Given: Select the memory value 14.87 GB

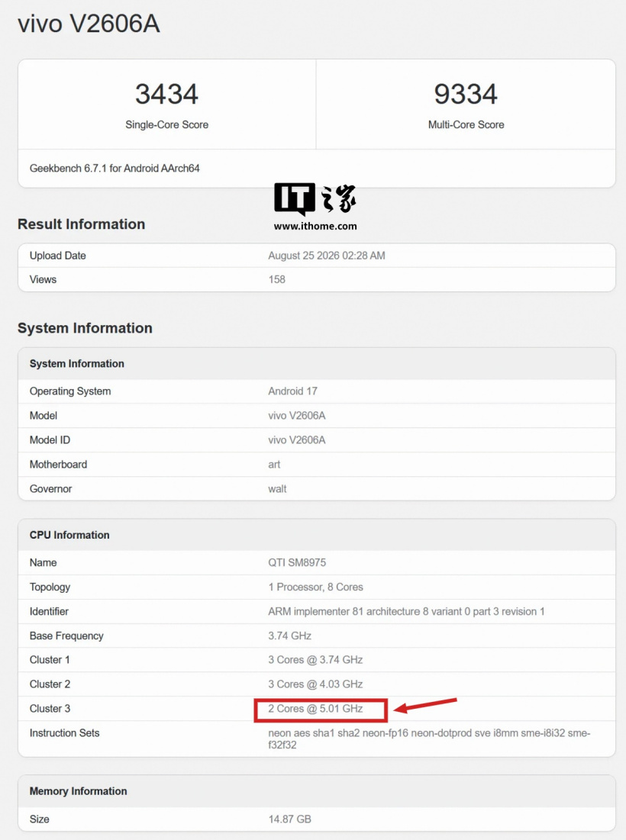Looking at the screenshot, I should [289, 819].
